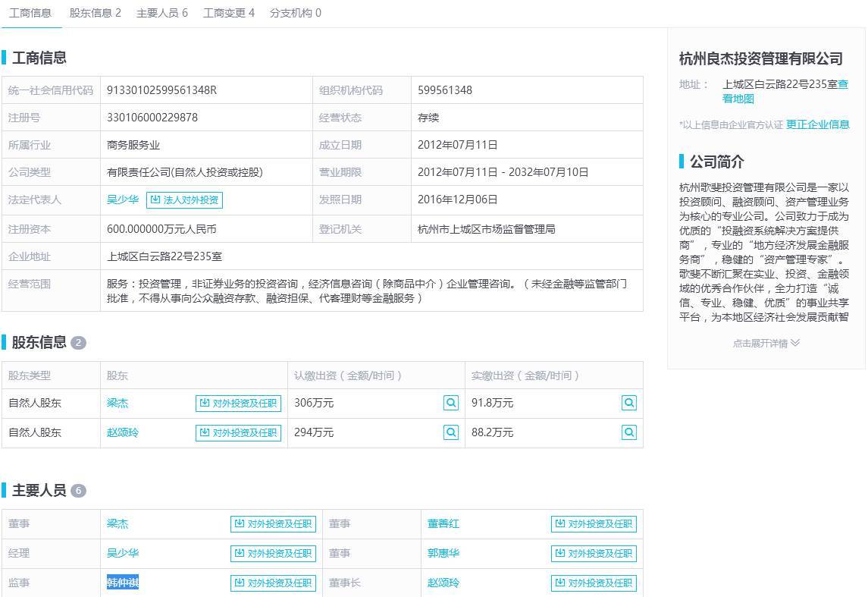
Task: Open 对外投资及任职 for shareholder 梁杰
Action: click(x=238, y=404)
